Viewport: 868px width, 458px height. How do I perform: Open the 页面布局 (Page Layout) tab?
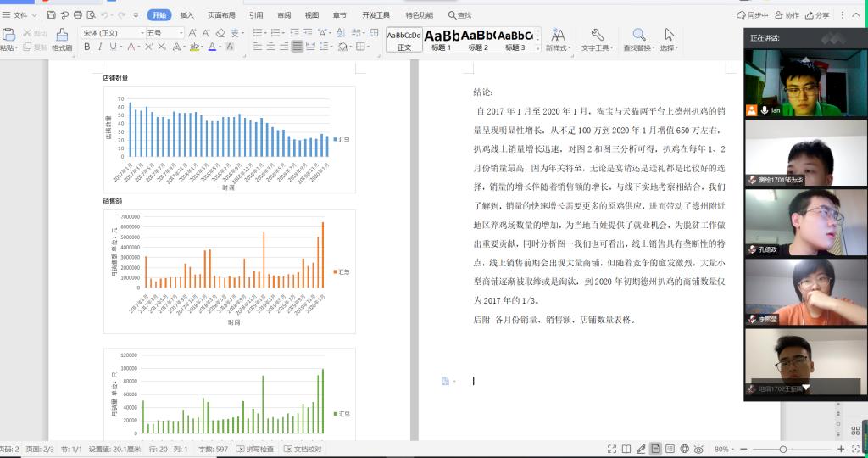pyautogui.click(x=221, y=15)
